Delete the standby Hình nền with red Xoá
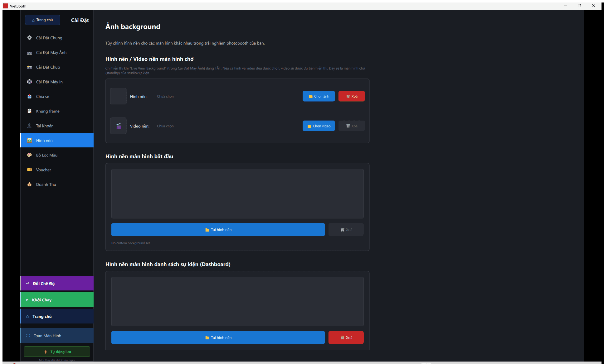 point(352,96)
